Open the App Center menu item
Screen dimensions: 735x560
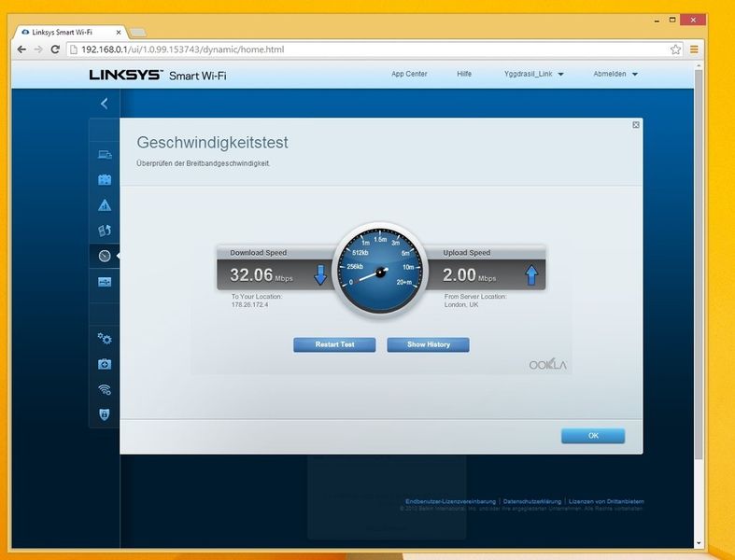point(409,74)
